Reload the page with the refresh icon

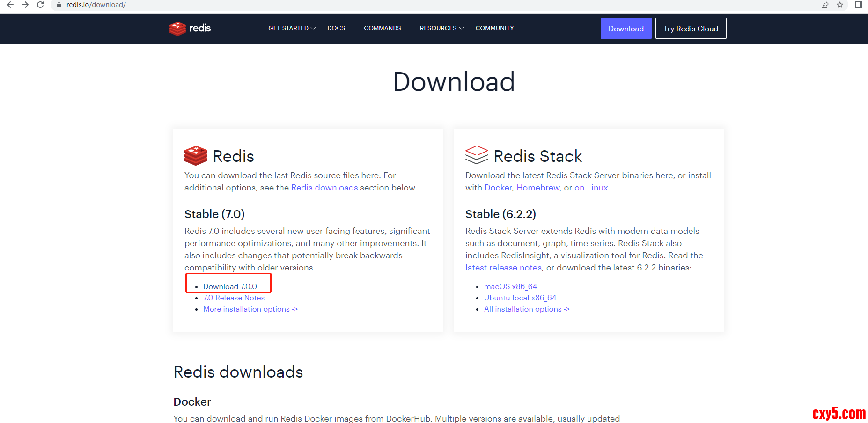click(x=40, y=5)
